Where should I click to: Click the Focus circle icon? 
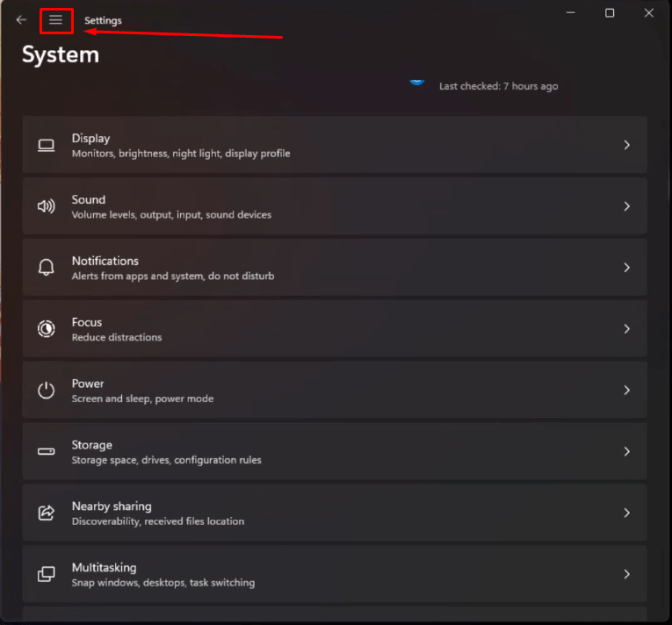pos(47,329)
